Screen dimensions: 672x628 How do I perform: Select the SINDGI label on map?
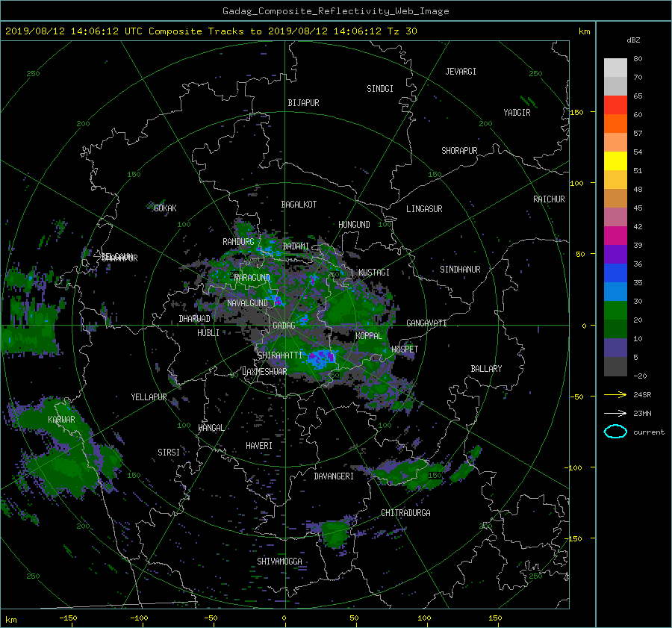click(380, 89)
